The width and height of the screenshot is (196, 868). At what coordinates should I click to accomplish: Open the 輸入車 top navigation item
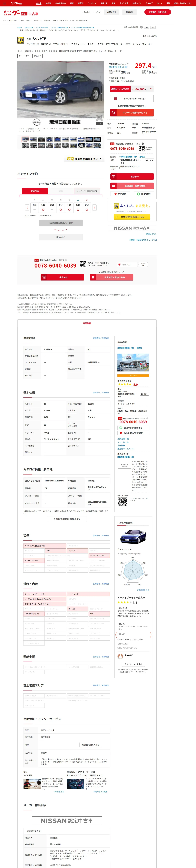click(48, 3)
